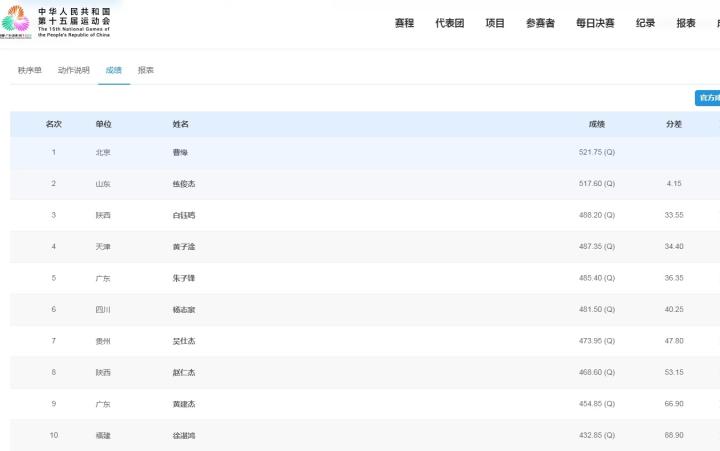Open the 赛程 schedule menu
Screen dimensions: 720x451
coord(404,23)
